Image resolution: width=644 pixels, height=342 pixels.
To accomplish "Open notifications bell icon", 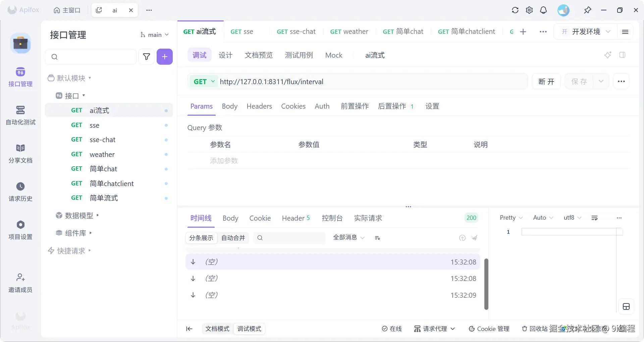I will coord(543,10).
